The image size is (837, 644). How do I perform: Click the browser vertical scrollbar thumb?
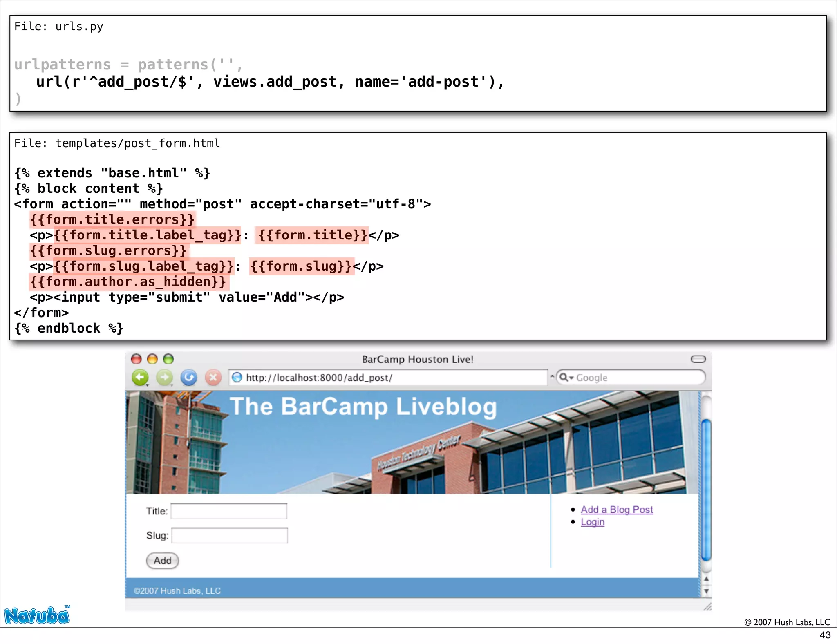point(706,490)
